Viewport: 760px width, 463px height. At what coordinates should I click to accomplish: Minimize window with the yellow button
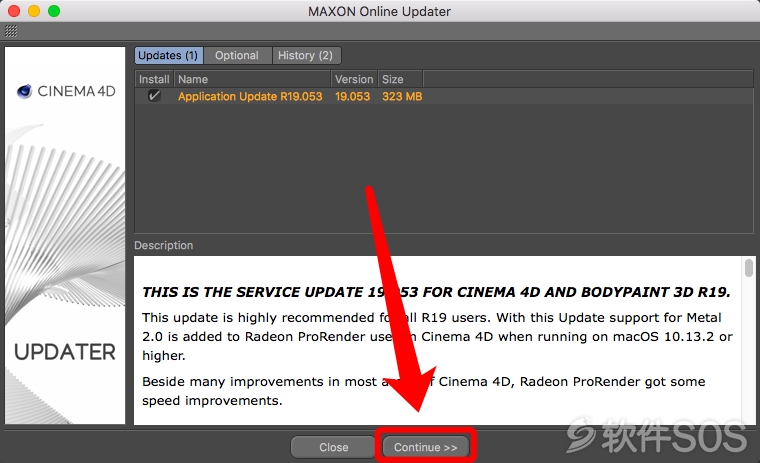click(x=34, y=11)
